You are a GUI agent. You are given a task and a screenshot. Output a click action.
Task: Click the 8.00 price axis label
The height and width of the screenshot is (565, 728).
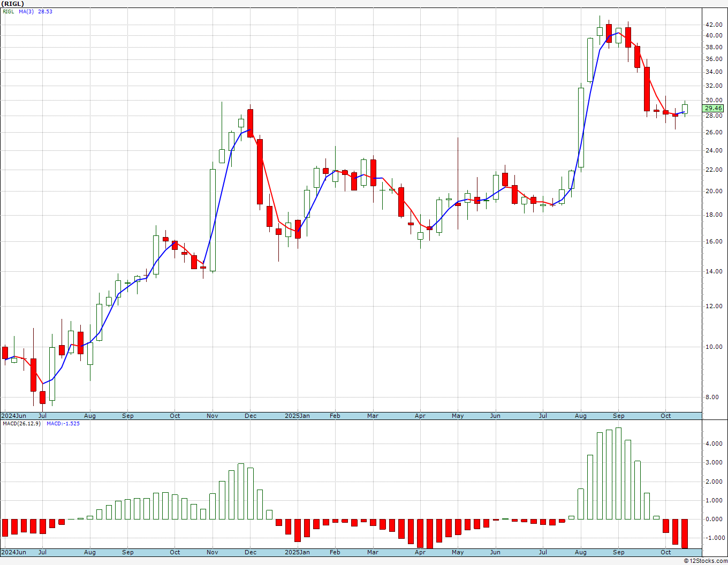pyautogui.click(x=712, y=397)
